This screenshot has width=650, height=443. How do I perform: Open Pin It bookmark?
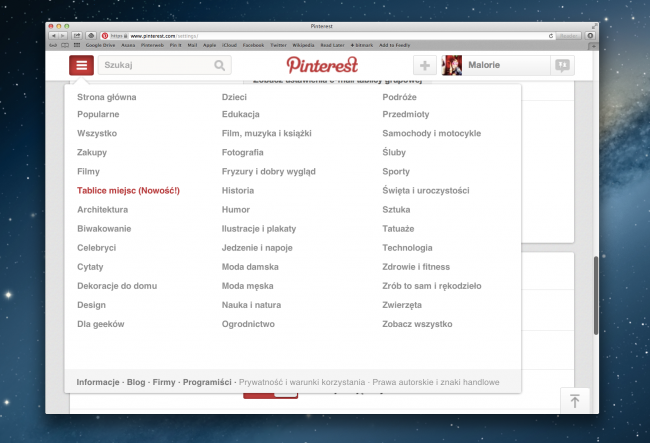175,45
